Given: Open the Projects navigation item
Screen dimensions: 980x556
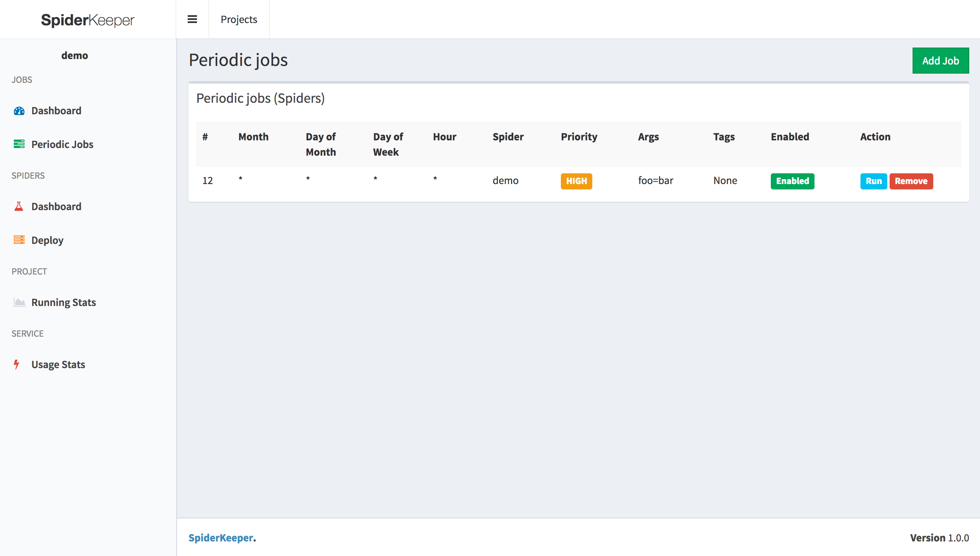Looking at the screenshot, I should tap(239, 19).
